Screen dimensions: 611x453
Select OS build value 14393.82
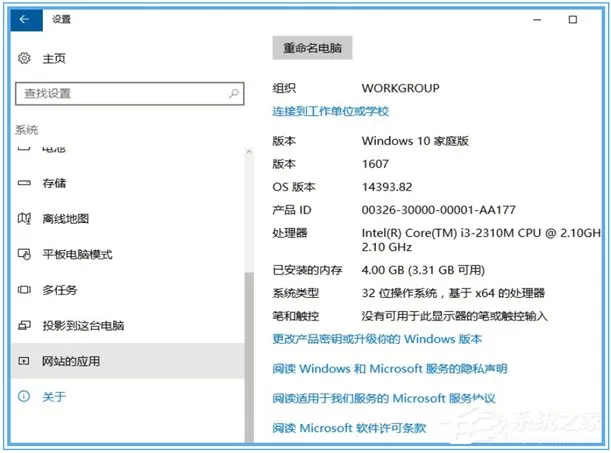tap(387, 187)
